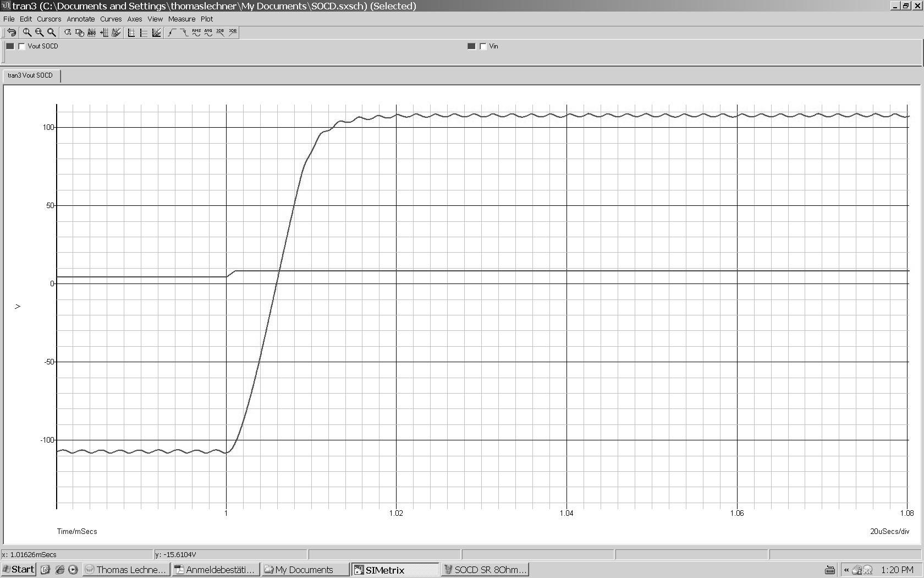This screenshot has width=924, height=578.
Task: Click the on-screen keyboard tray icon
Action: tap(830, 570)
